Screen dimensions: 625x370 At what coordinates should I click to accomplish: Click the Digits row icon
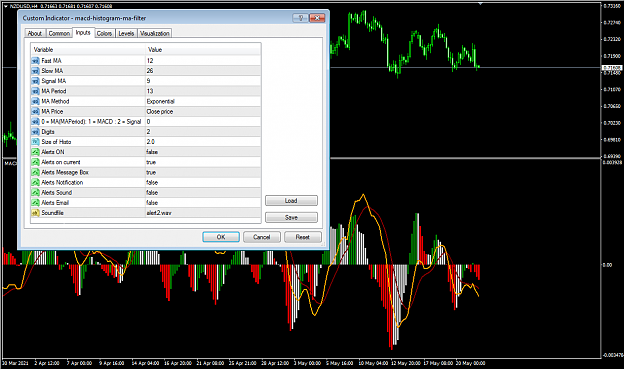pos(35,132)
